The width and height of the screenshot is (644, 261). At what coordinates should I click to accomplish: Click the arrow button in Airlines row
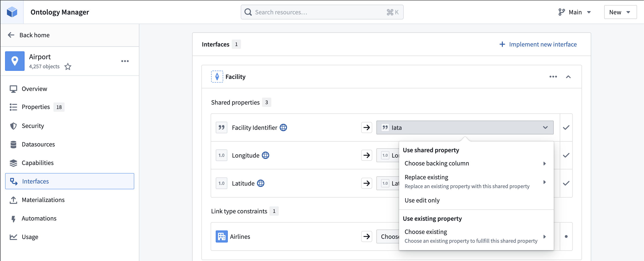tap(366, 236)
